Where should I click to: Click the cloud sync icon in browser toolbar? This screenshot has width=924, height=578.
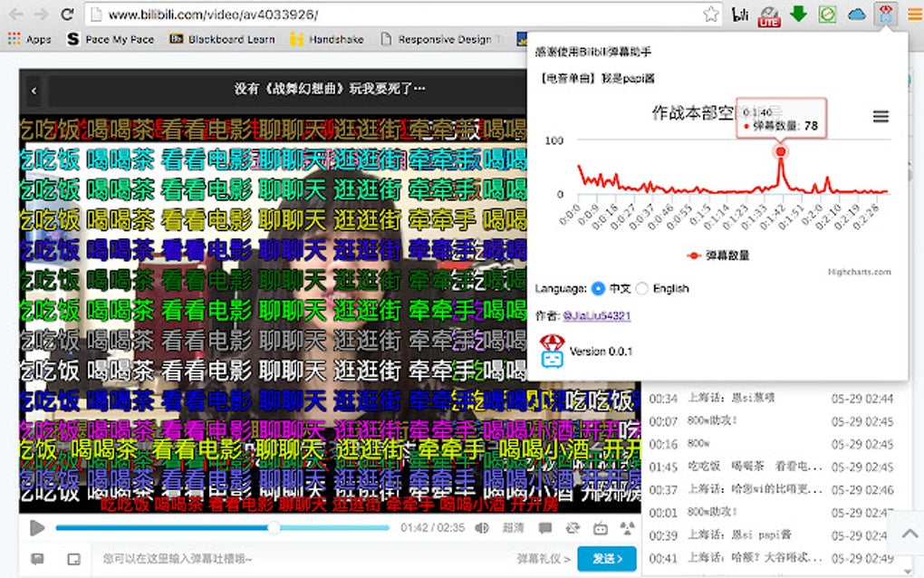tap(855, 12)
